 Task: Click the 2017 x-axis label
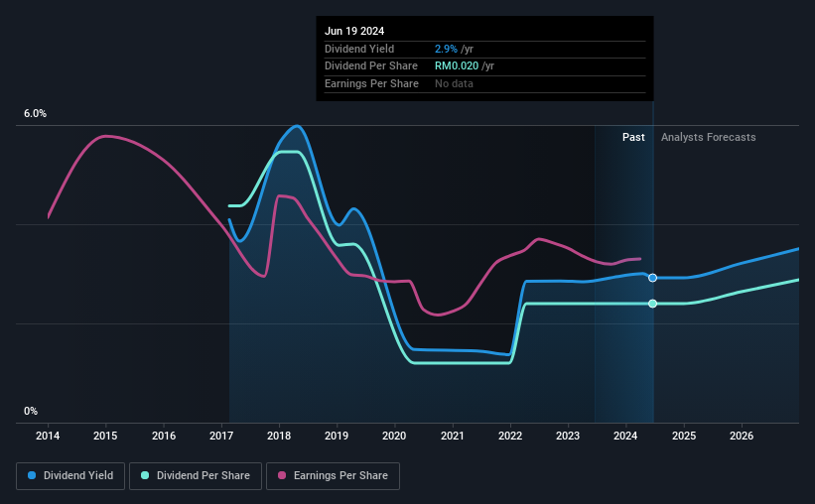point(221,436)
